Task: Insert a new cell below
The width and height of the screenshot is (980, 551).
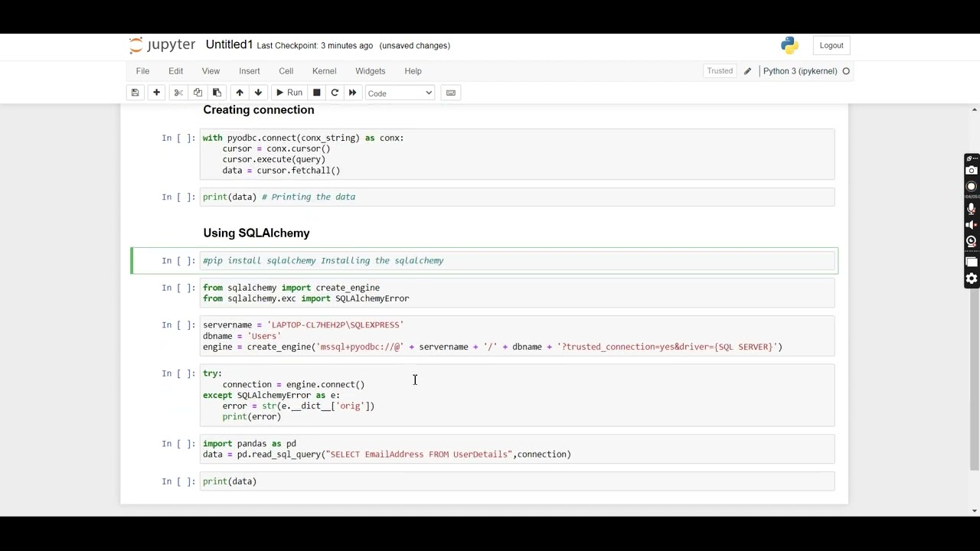Action: 156,93
